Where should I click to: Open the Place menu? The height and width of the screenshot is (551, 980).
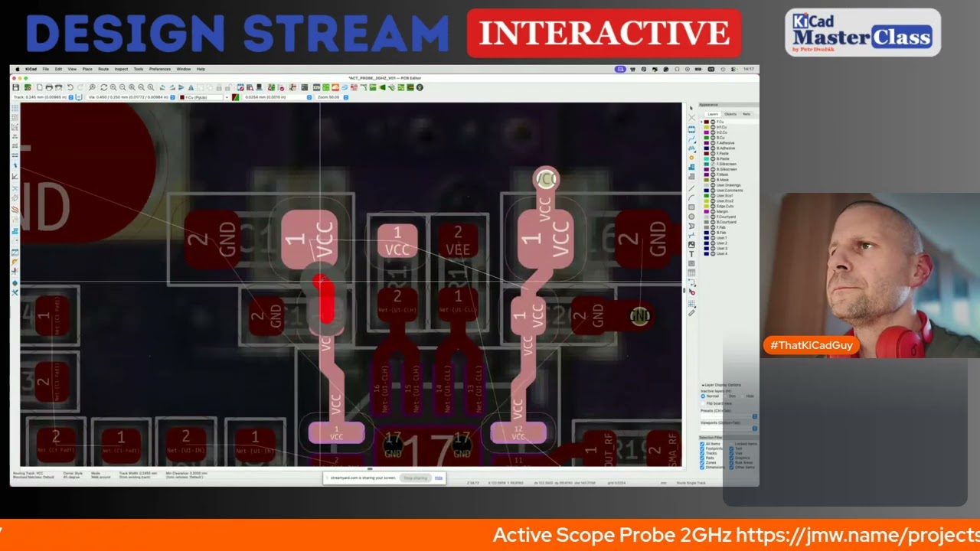(x=87, y=69)
